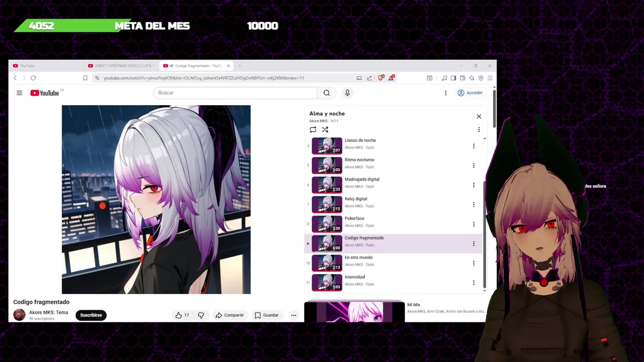Start voice search with the microphone

pyautogui.click(x=347, y=93)
